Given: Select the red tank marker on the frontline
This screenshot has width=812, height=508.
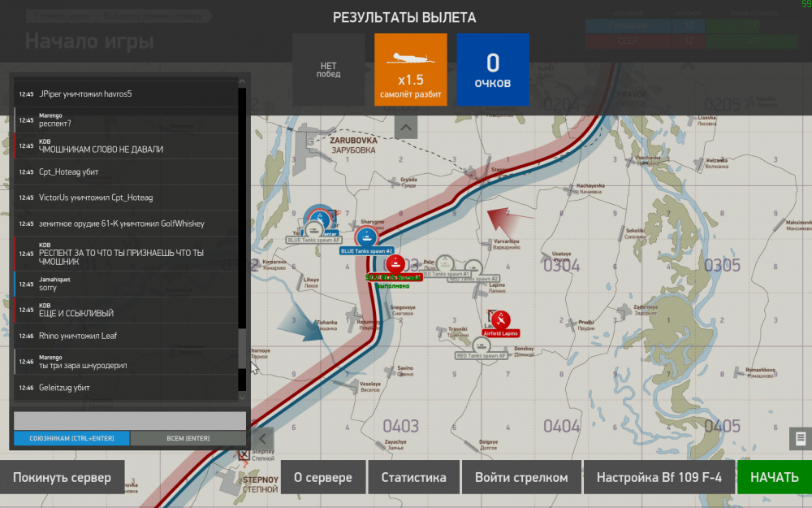Looking at the screenshot, I should (x=395, y=264).
